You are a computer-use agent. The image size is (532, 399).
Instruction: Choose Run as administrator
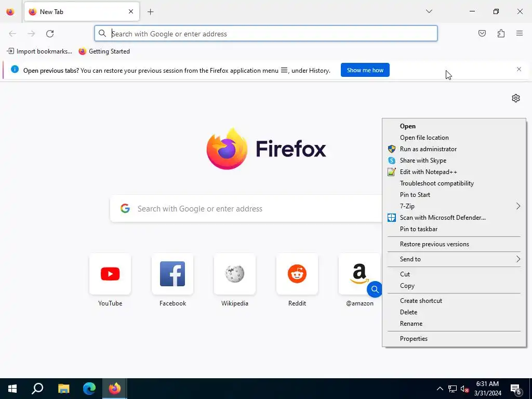point(454,149)
